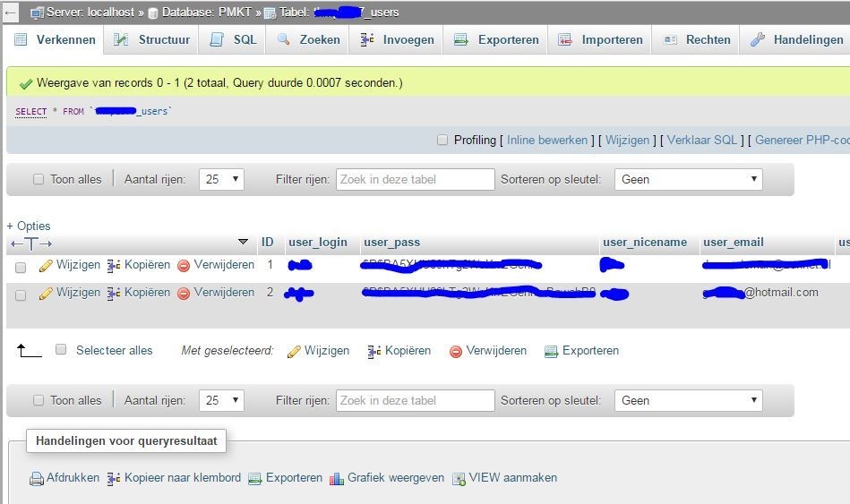850x504 pixels.
Task: Sort by user_pass column header
Action: click(x=392, y=243)
